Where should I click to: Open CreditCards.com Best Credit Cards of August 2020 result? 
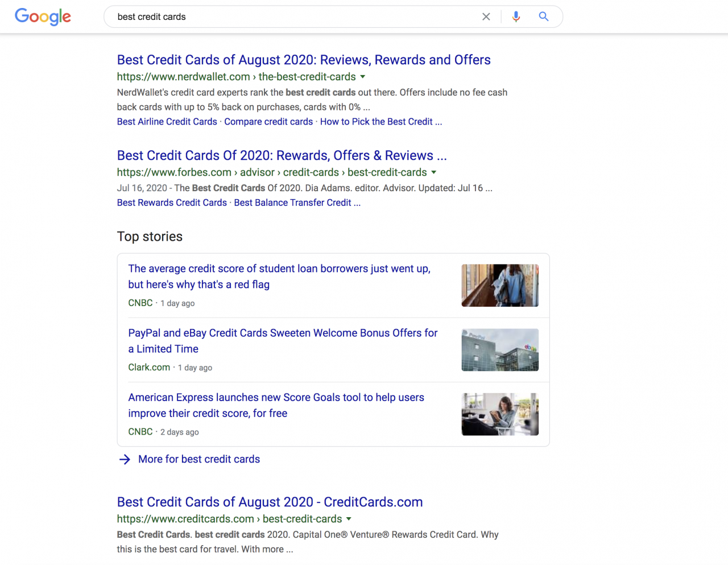coord(270,502)
